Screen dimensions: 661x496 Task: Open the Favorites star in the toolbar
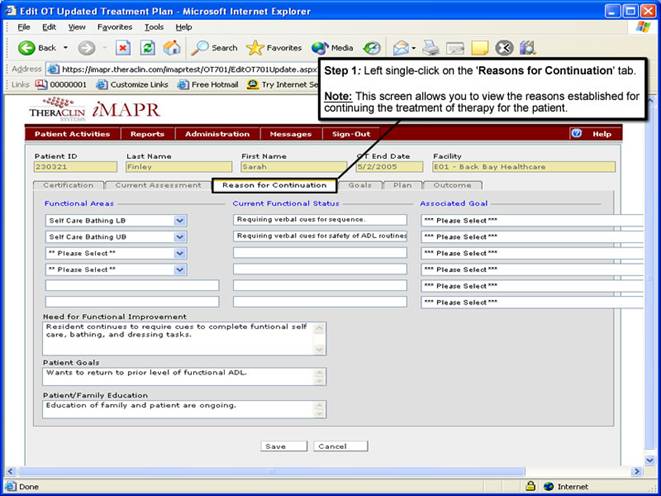pos(274,47)
